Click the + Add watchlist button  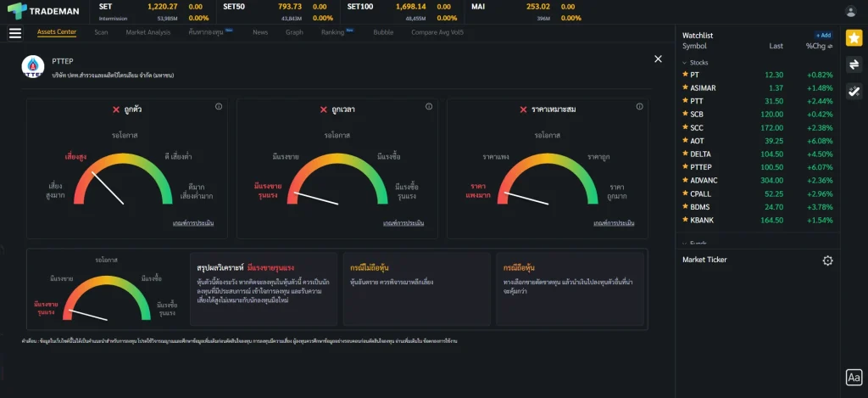click(823, 36)
